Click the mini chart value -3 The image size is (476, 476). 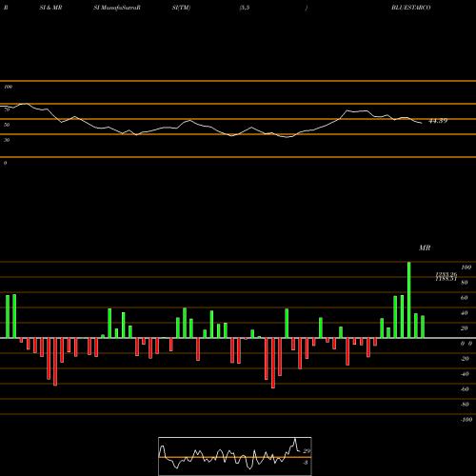point(306,463)
